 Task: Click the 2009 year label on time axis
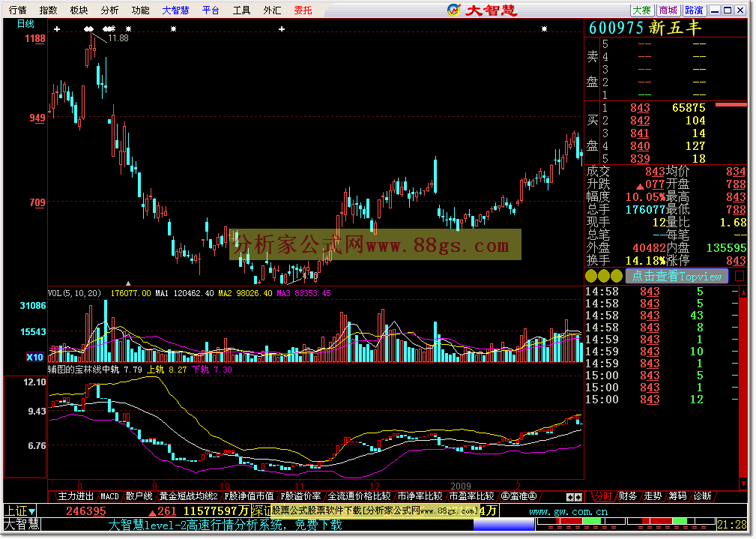pyautogui.click(x=461, y=486)
